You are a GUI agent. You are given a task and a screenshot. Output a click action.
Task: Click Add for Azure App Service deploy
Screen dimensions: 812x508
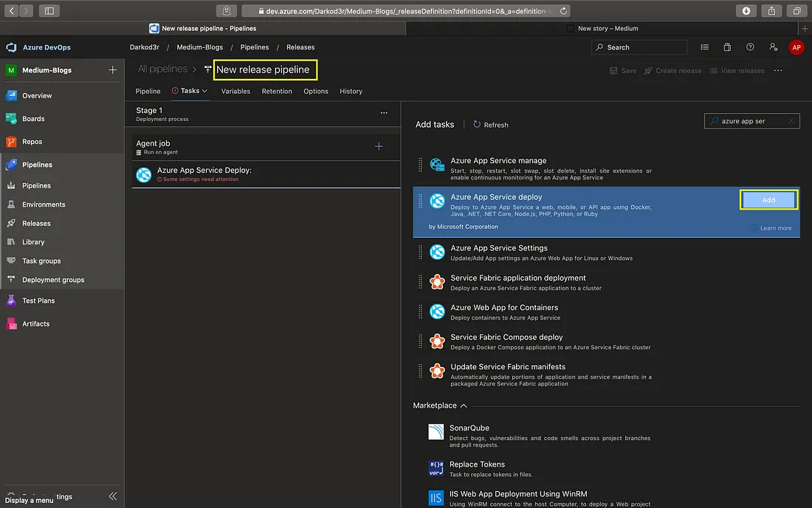(x=768, y=200)
